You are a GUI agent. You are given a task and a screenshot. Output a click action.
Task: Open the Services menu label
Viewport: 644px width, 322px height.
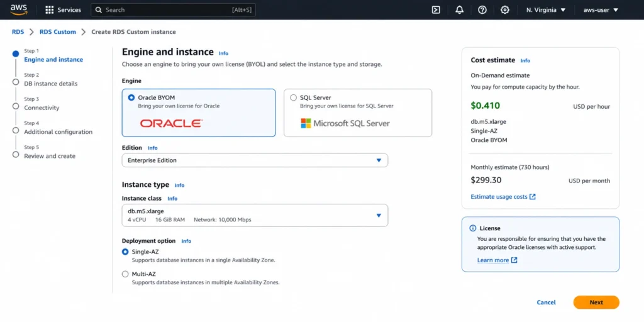coord(69,10)
